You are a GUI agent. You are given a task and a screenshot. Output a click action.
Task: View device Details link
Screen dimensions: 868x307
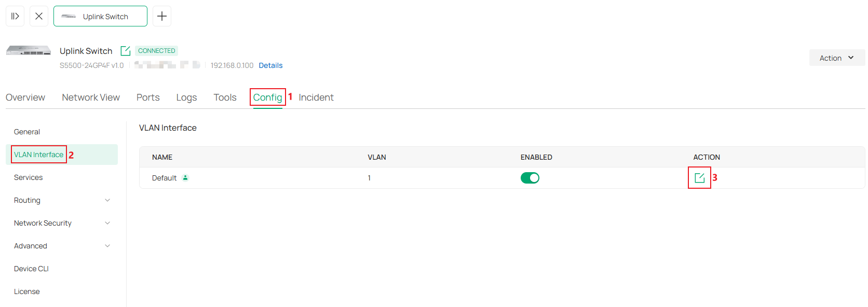coord(270,65)
